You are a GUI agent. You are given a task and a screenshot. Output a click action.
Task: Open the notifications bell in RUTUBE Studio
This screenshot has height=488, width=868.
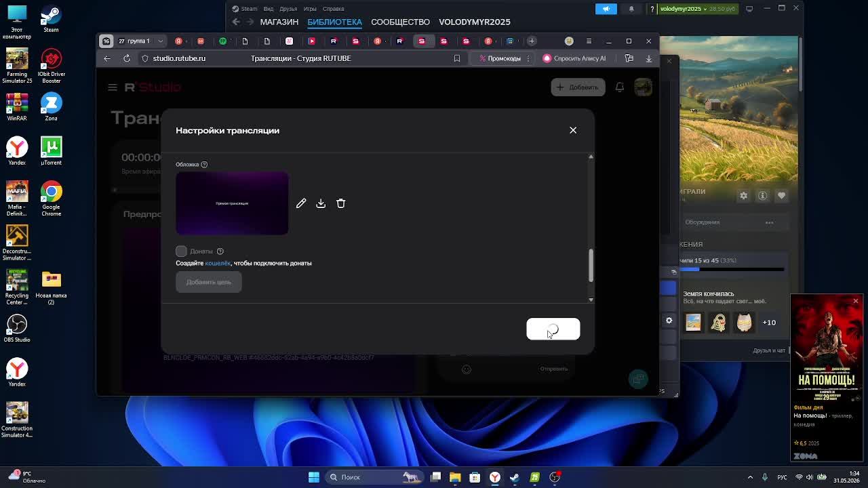click(x=619, y=87)
